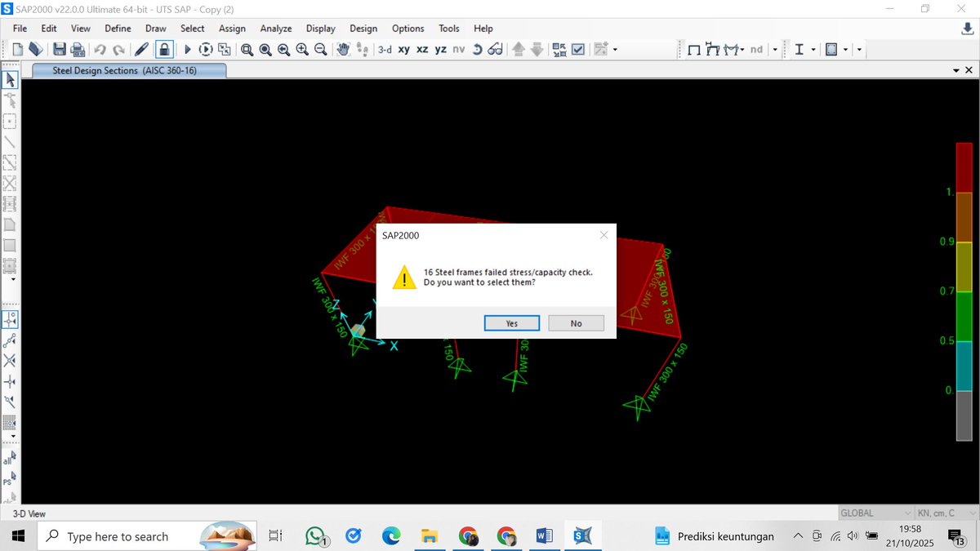
Task: Click the cyan band of the stress legend
Action: click(x=966, y=366)
